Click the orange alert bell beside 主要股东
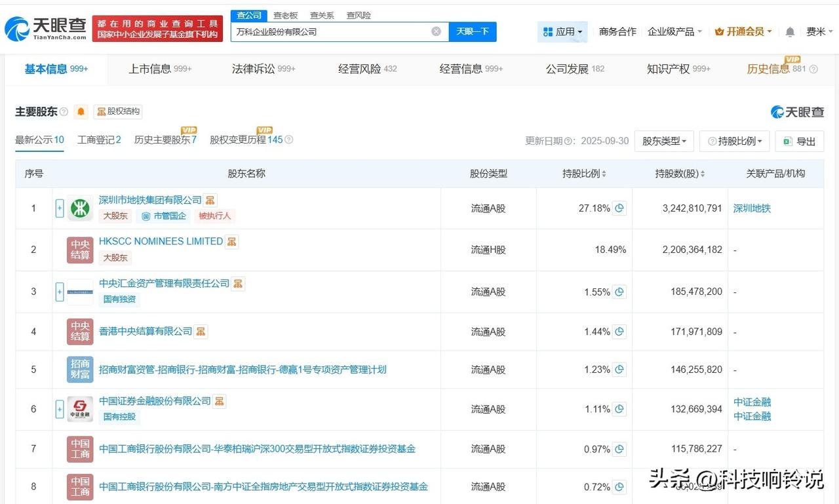 click(x=81, y=111)
